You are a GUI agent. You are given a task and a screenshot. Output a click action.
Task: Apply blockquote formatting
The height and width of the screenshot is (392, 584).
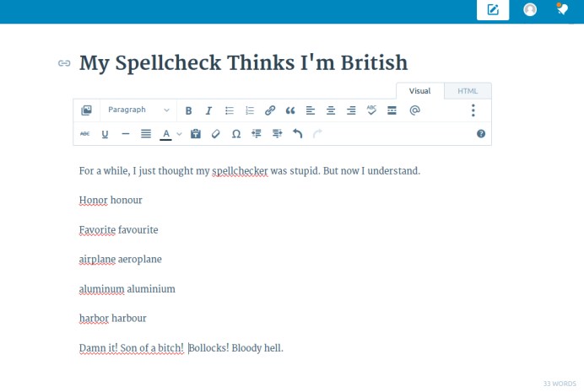coord(290,110)
